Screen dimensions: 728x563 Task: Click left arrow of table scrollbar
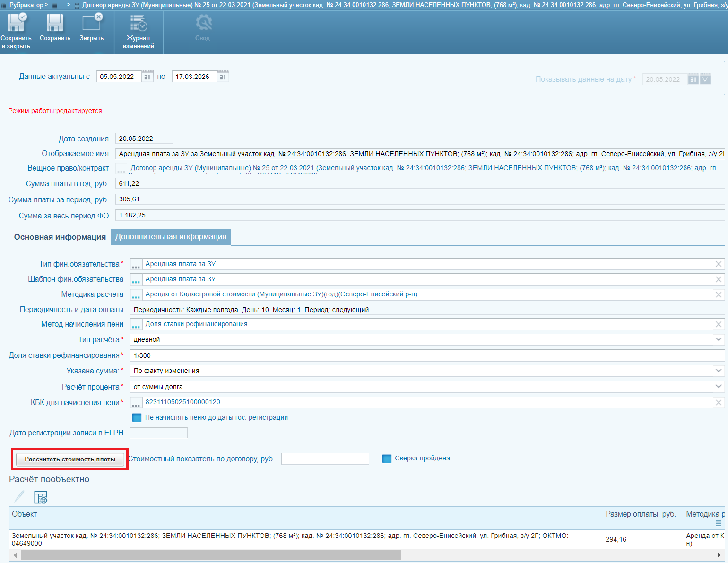[x=15, y=555]
